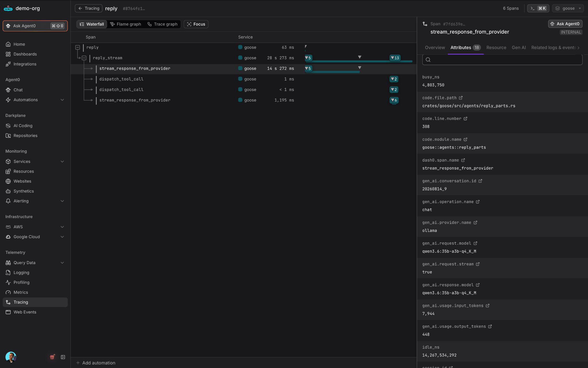Expand Services submenu
The width and height of the screenshot is (588, 368).
tap(62, 162)
